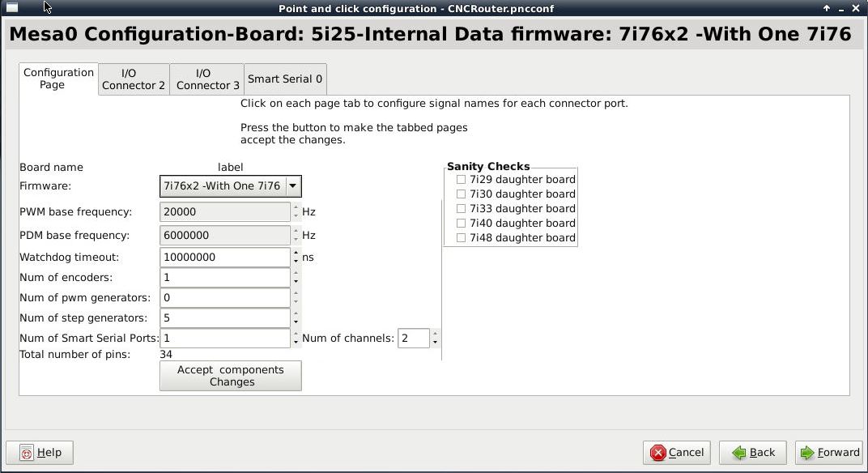Click the red Cancel cross icon

click(x=657, y=453)
